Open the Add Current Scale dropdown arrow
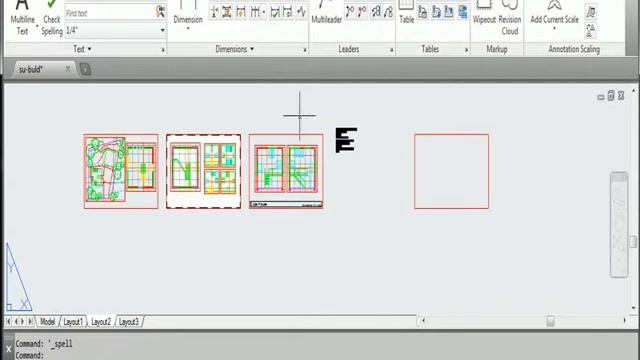 pos(554,29)
